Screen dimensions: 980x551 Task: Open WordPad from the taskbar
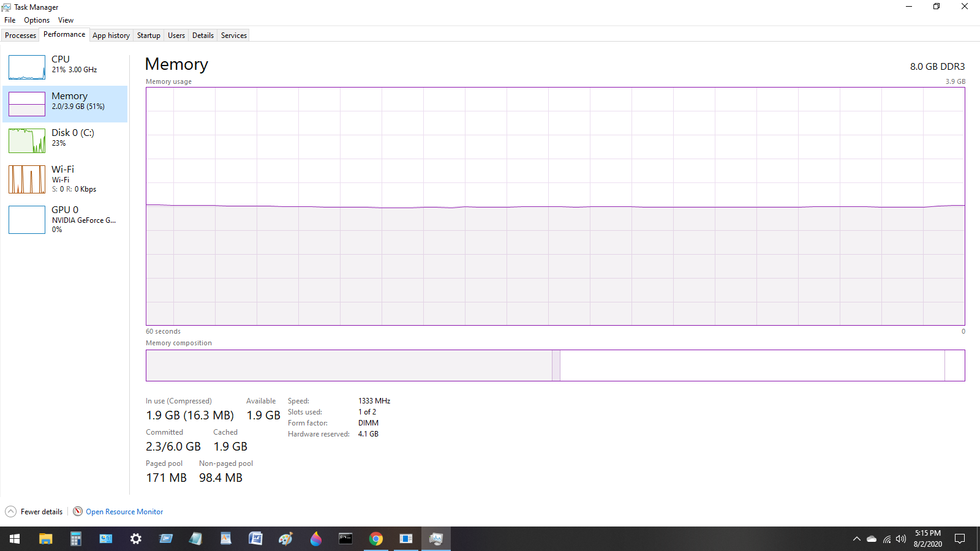225,539
